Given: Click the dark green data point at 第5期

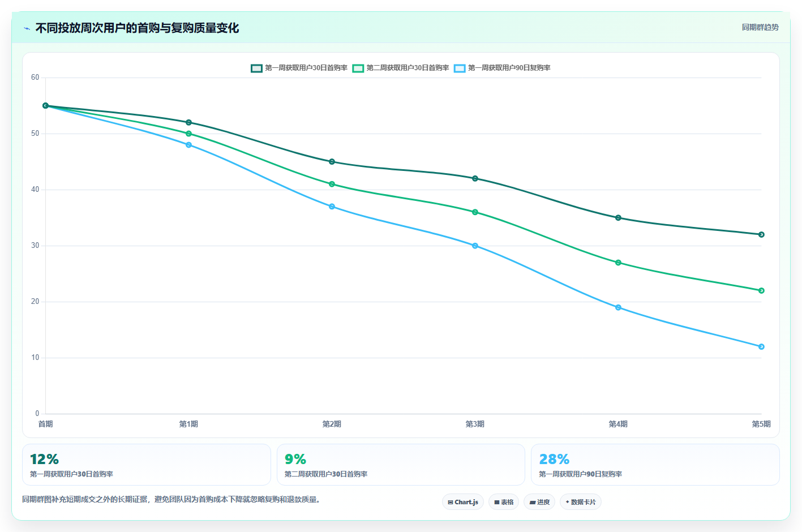Looking at the screenshot, I should 761,234.
